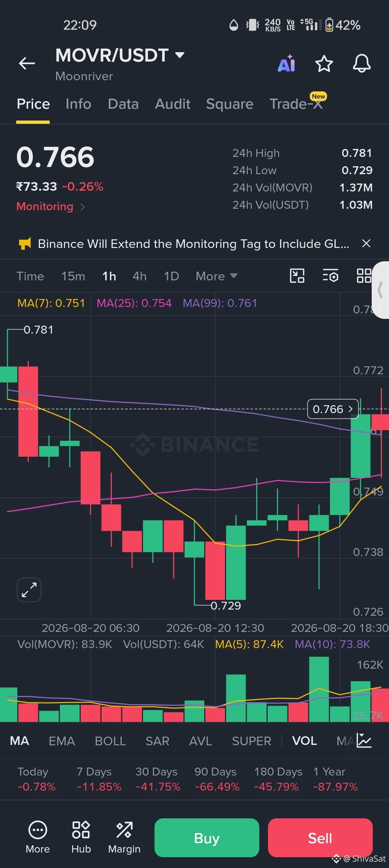Go back using the left arrow

pos(27,63)
